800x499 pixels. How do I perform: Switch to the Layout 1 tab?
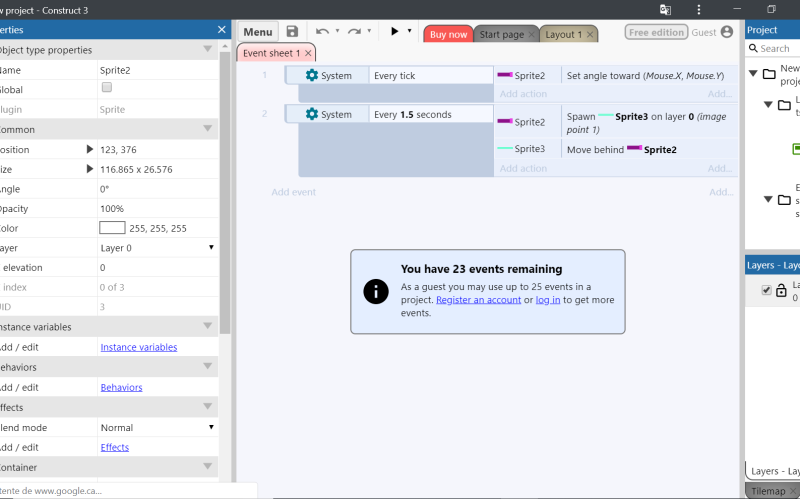tap(563, 34)
